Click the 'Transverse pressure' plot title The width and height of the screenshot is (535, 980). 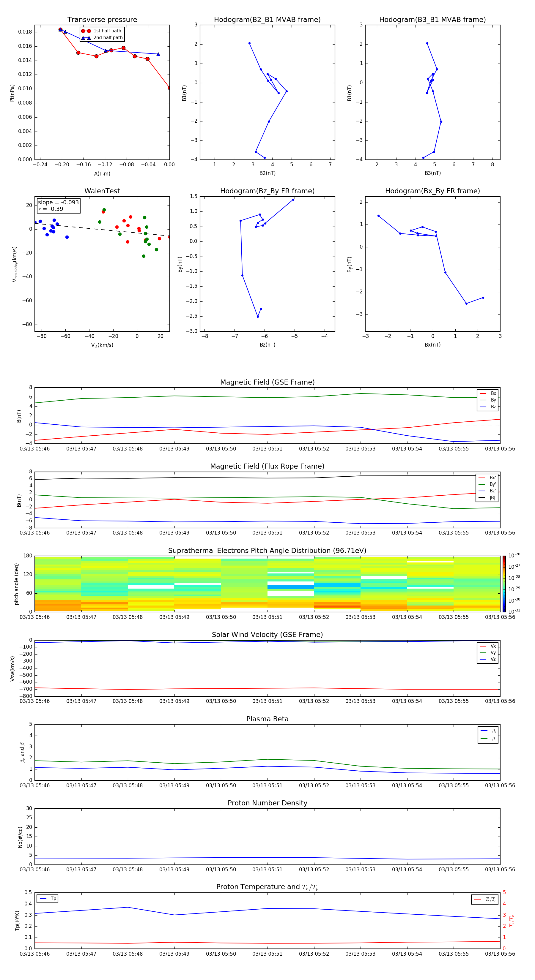click(102, 20)
